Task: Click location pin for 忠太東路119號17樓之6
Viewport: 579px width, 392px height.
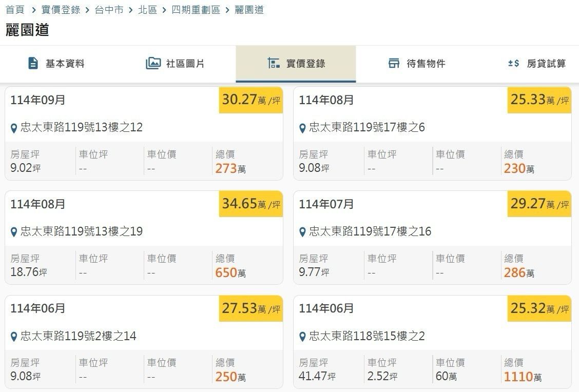Action: tap(302, 128)
